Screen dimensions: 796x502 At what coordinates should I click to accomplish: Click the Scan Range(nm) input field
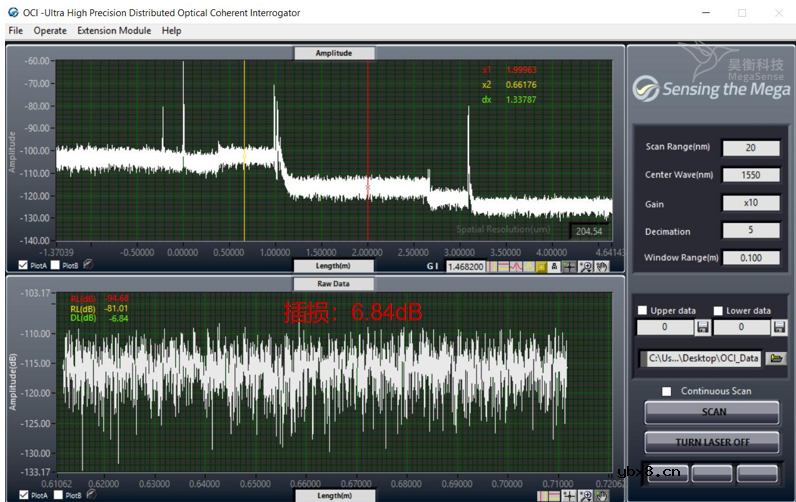click(750, 147)
